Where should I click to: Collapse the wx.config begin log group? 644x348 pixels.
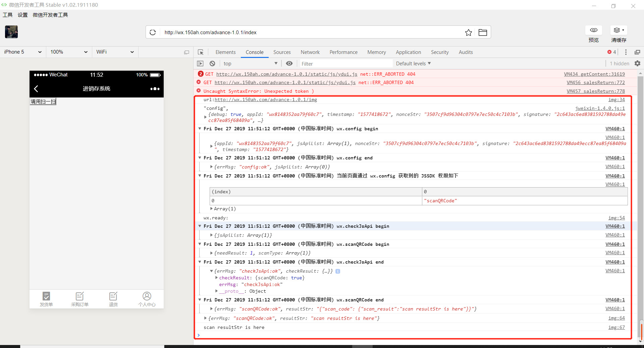pyautogui.click(x=200, y=129)
